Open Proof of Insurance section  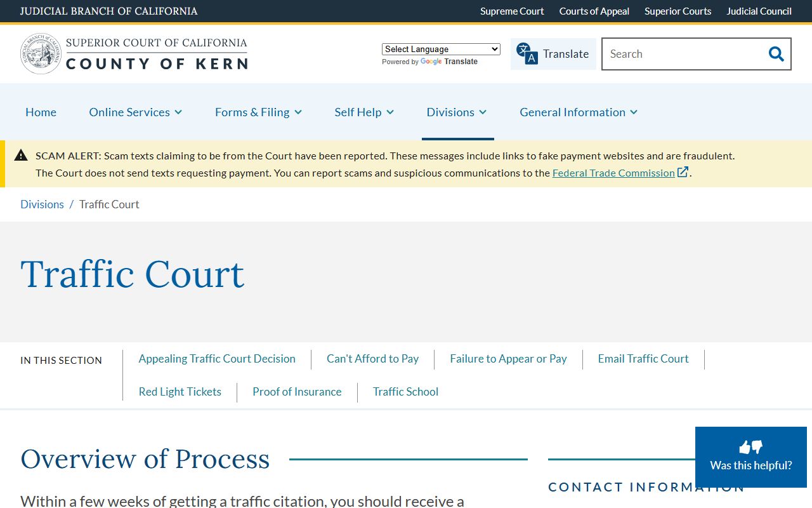[x=297, y=392]
